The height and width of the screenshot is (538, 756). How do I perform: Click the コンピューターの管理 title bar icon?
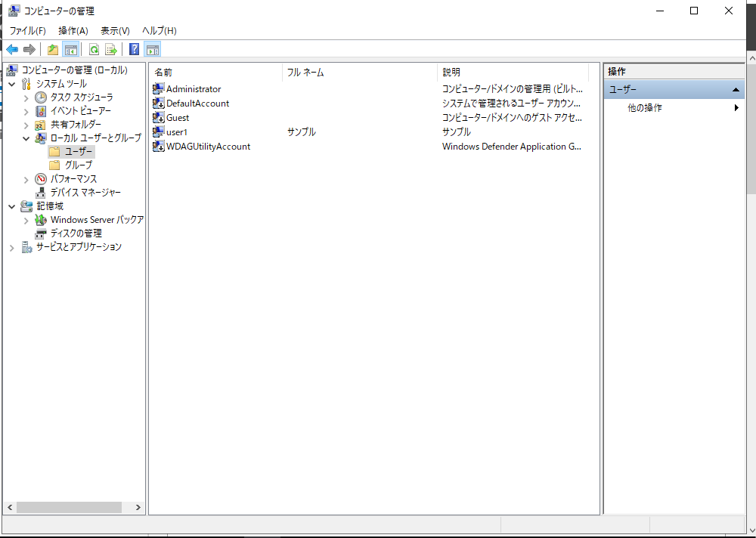[x=14, y=11]
